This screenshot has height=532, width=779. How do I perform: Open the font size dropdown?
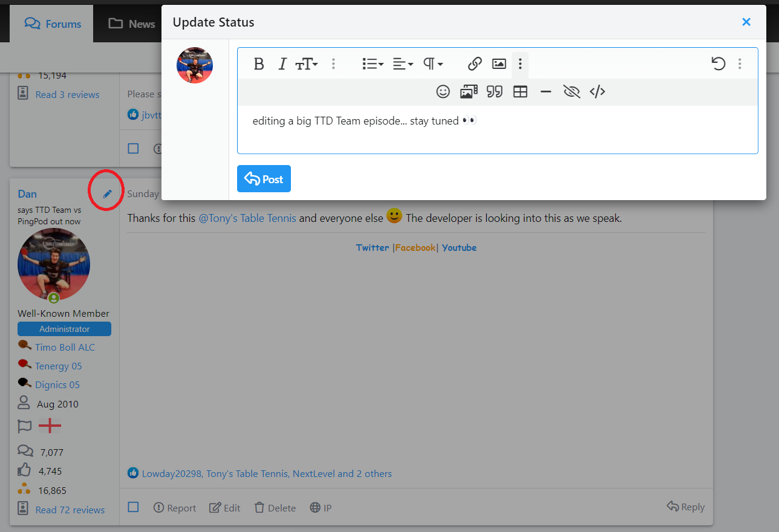click(307, 63)
